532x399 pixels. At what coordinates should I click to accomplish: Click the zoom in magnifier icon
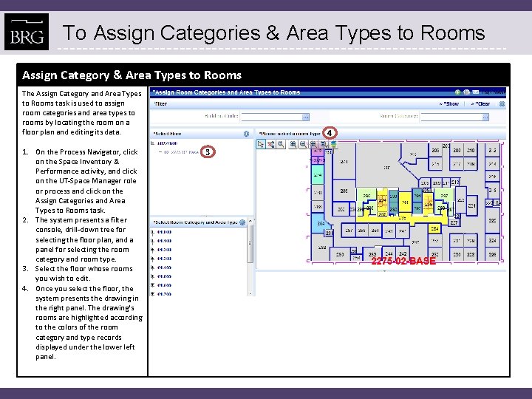pyautogui.click(x=293, y=145)
